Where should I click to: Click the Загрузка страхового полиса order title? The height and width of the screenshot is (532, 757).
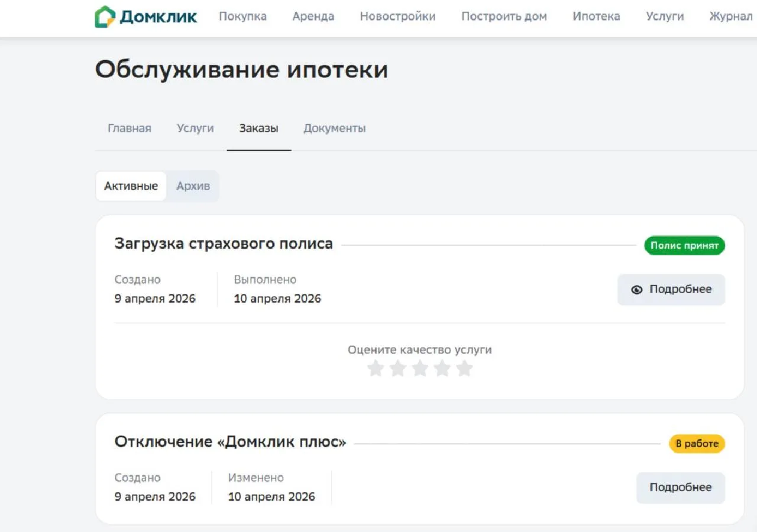click(224, 244)
